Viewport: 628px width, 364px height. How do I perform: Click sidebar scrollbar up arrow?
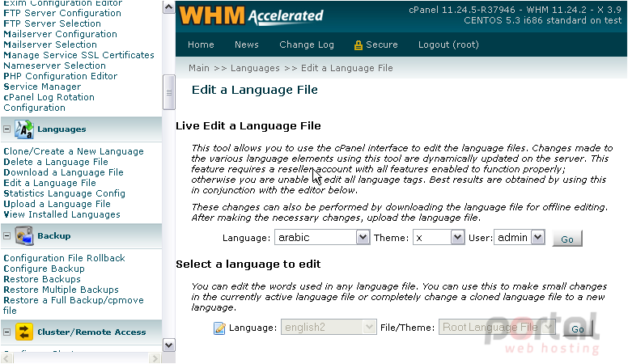pos(168,7)
